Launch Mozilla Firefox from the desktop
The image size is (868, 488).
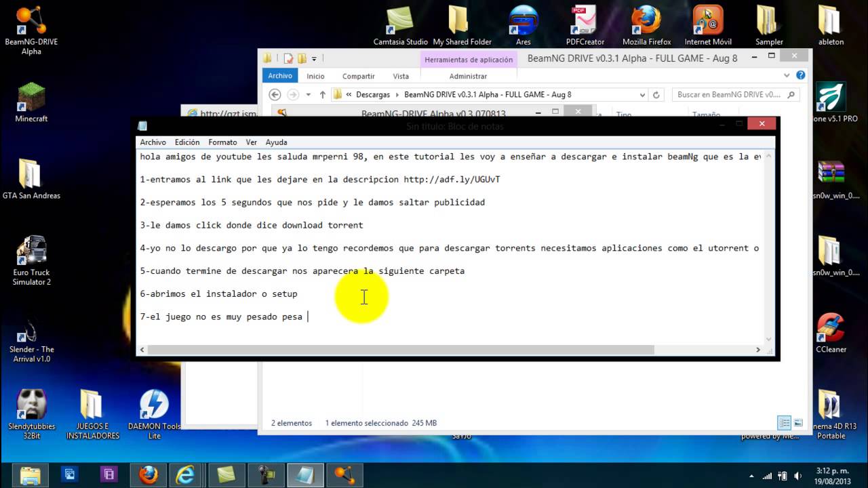click(646, 26)
